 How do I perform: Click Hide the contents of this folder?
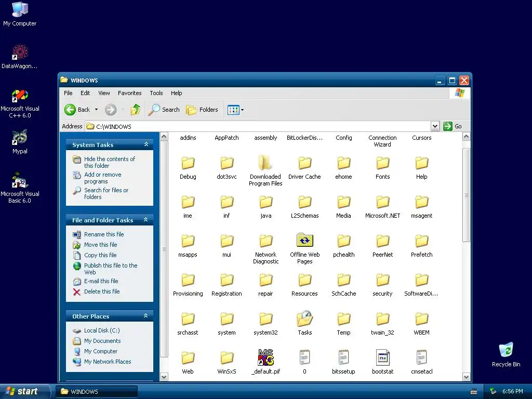click(109, 162)
